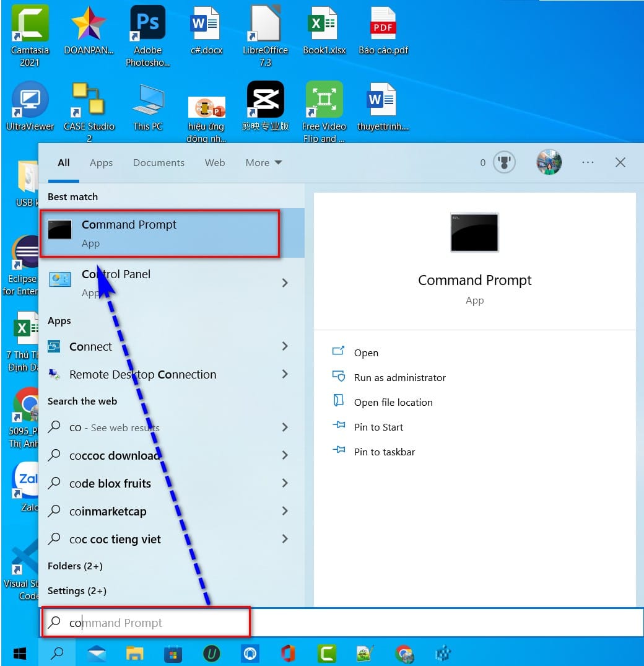Select the DOANPAN desktop icon
The height and width of the screenshot is (666, 644).
point(89,30)
